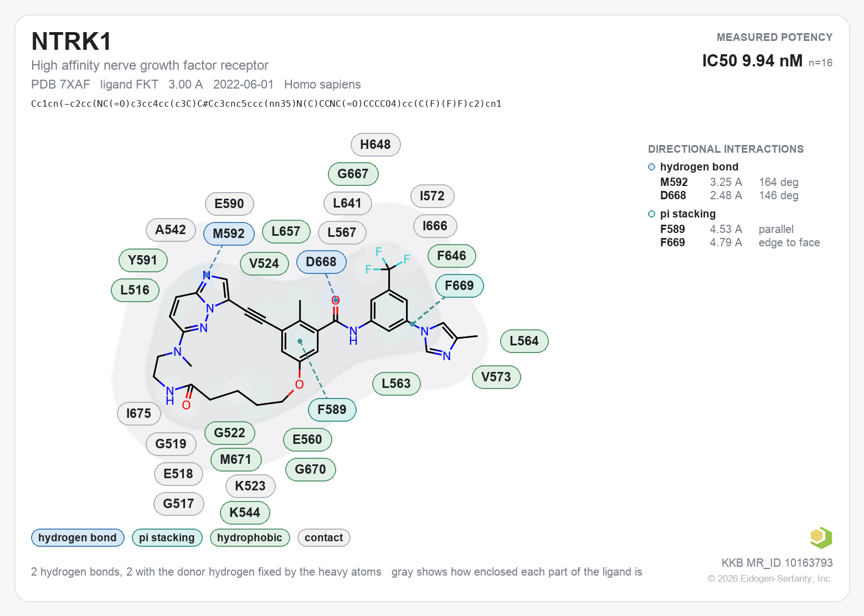Click the edge to face geometry for F669
Viewport: 864px width, 616px height.
tap(789, 242)
